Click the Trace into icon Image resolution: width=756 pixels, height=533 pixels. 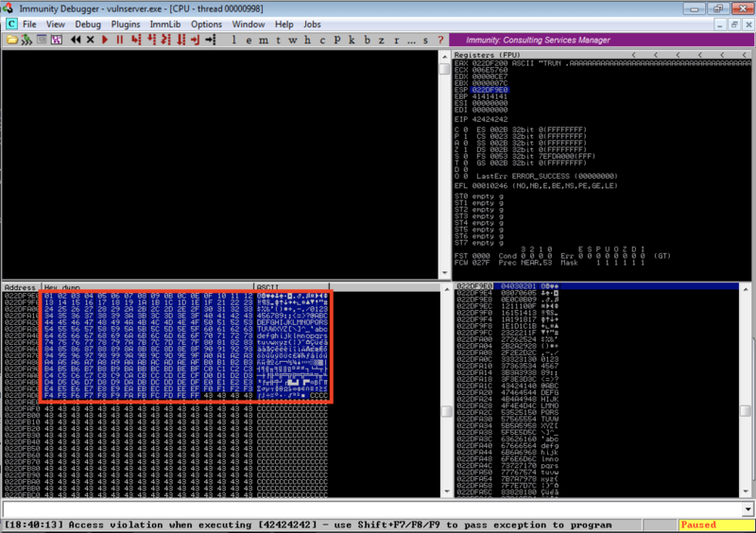point(166,40)
